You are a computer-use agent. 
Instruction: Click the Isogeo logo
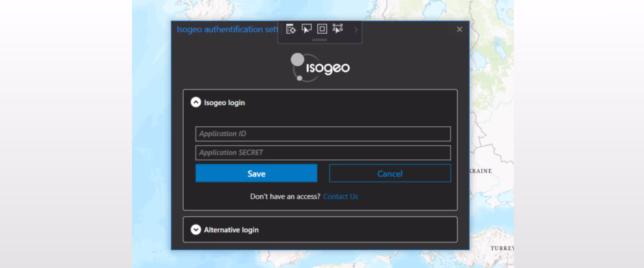tap(320, 67)
